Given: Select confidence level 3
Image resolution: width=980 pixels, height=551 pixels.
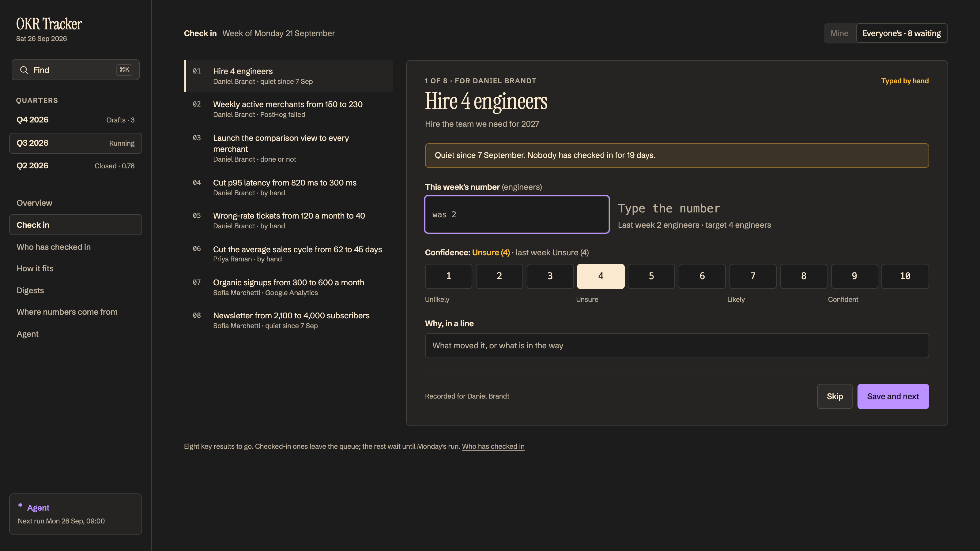Looking at the screenshot, I should click(550, 276).
